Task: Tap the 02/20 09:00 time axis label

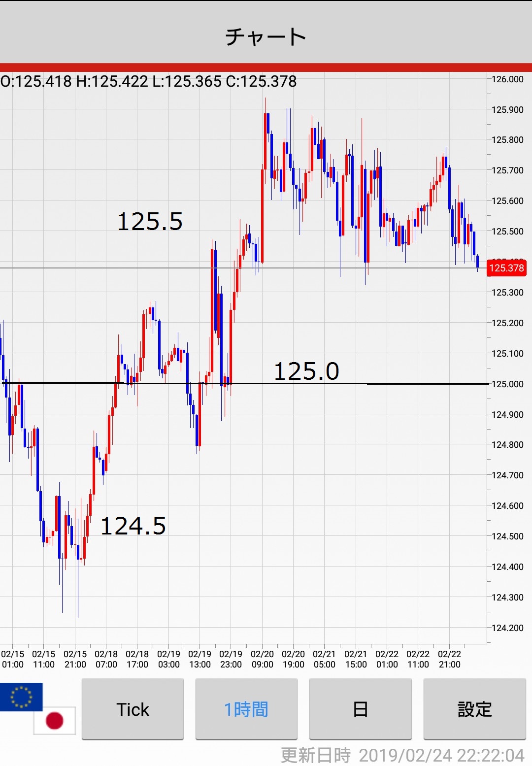Action: point(262,659)
